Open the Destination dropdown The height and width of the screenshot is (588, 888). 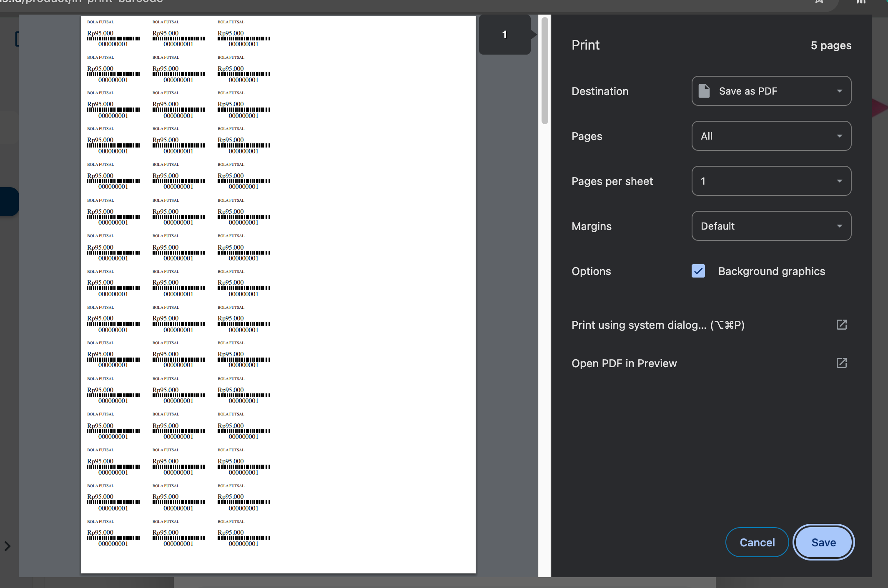[x=771, y=91]
